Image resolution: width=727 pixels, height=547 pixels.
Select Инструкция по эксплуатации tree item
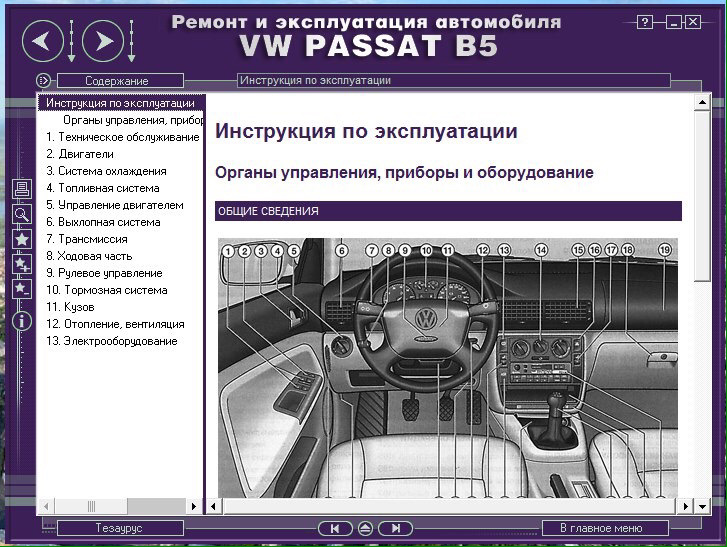click(x=120, y=103)
